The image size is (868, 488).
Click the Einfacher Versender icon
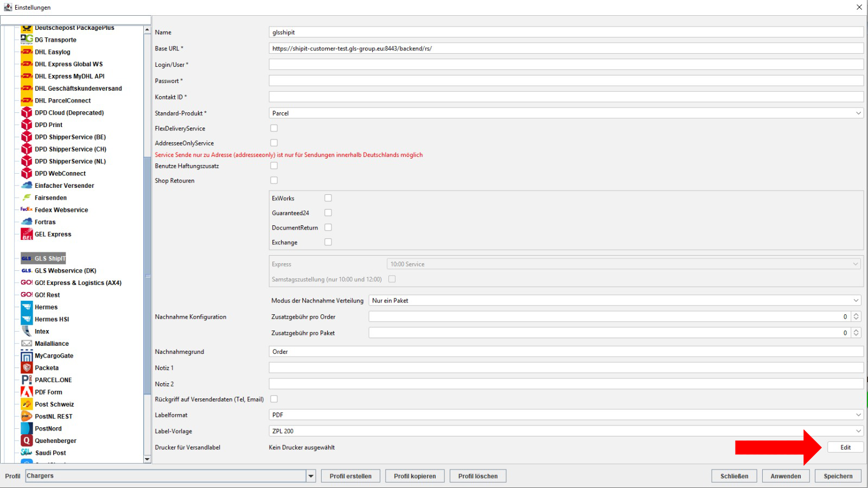click(x=27, y=186)
